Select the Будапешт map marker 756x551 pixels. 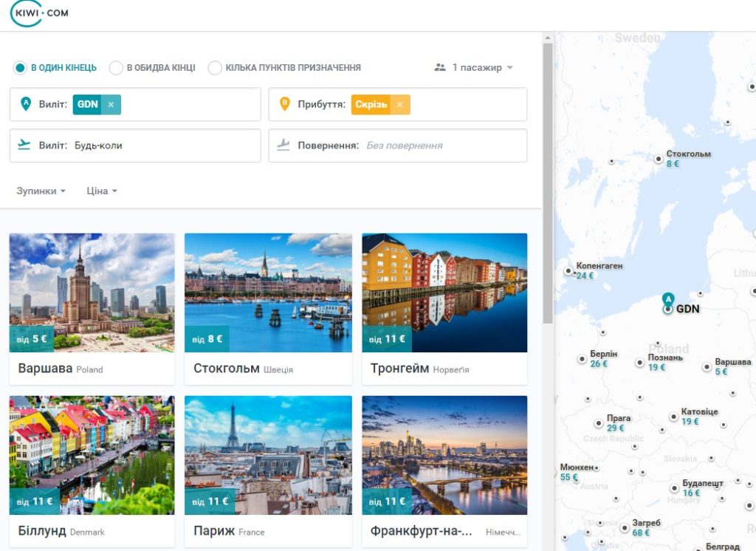click(x=675, y=488)
